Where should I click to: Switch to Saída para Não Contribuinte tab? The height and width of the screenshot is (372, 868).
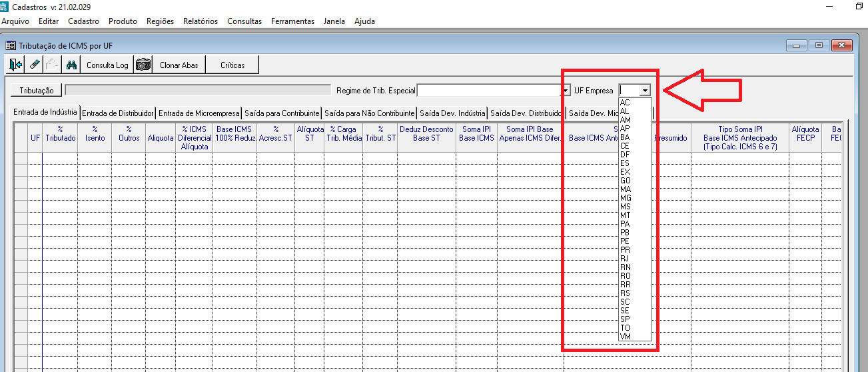(x=370, y=113)
